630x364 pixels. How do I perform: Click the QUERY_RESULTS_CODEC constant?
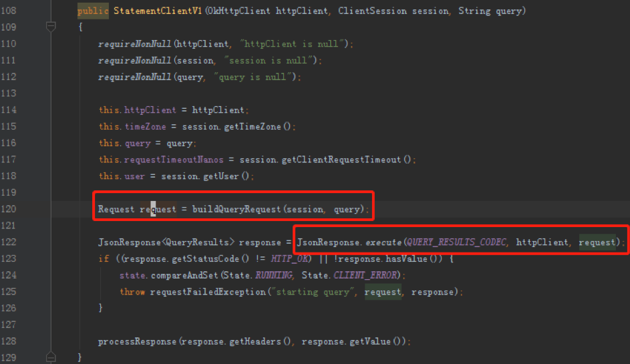pyautogui.click(x=456, y=242)
